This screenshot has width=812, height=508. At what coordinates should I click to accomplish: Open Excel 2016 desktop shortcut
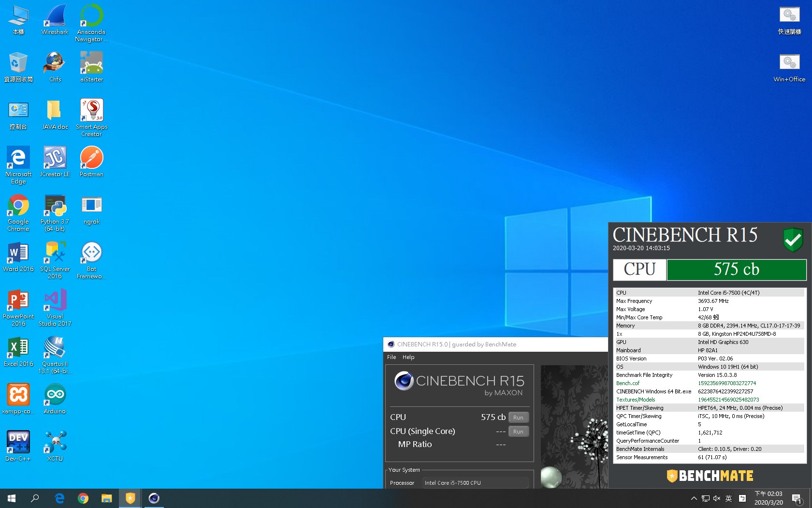point(18,351)
